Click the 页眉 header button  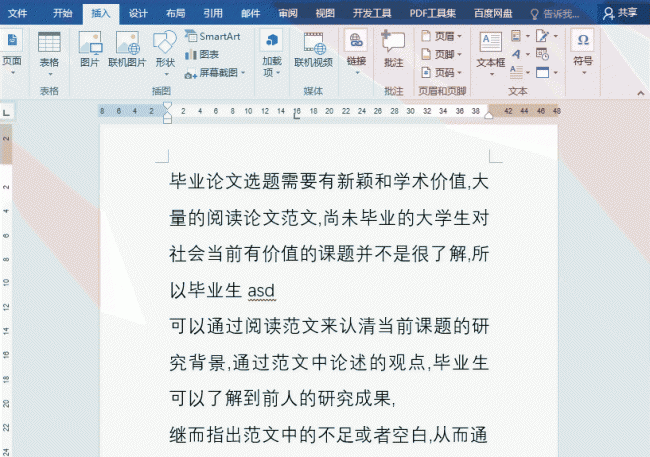[x=441, y=36]
